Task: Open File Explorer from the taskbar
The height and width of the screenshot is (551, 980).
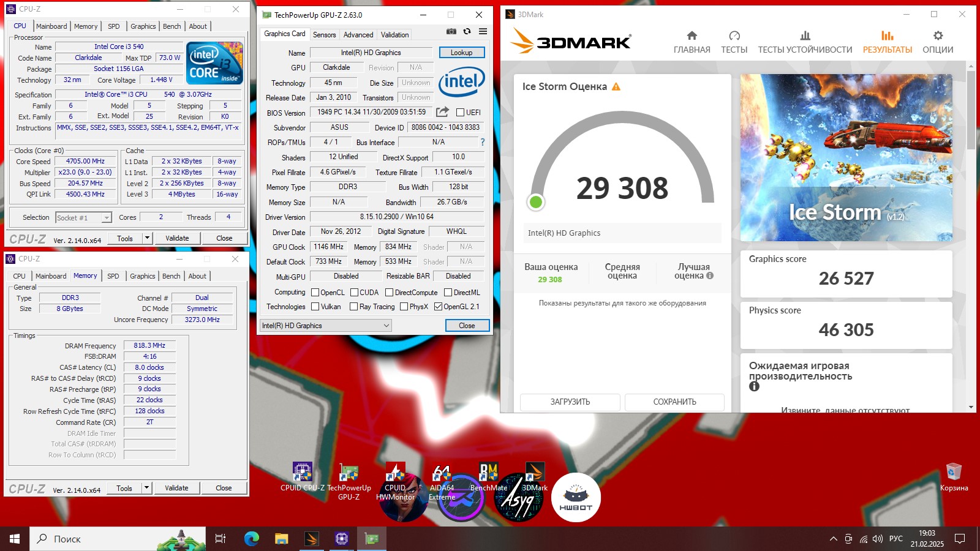Action: click(x=281, y=539)
